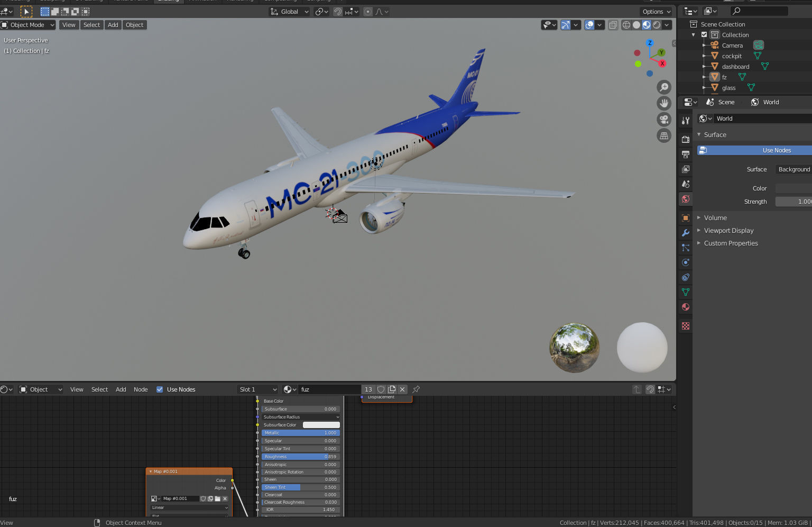Open snapping options dropdown

[352, 12]
